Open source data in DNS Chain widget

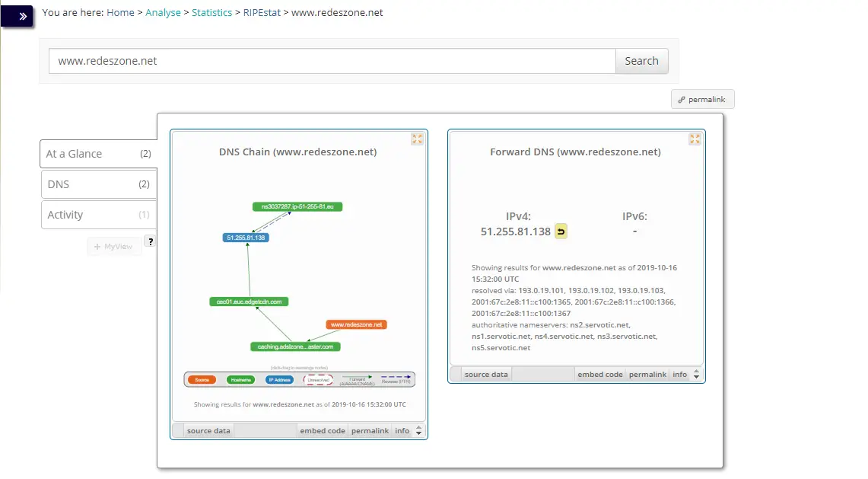click(x=208, y=431)
